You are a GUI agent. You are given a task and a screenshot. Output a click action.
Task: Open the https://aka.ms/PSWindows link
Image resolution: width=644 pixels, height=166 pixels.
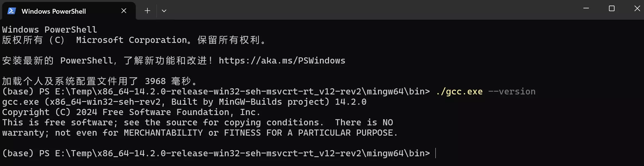pyautogui.click(x=282, y=60)
